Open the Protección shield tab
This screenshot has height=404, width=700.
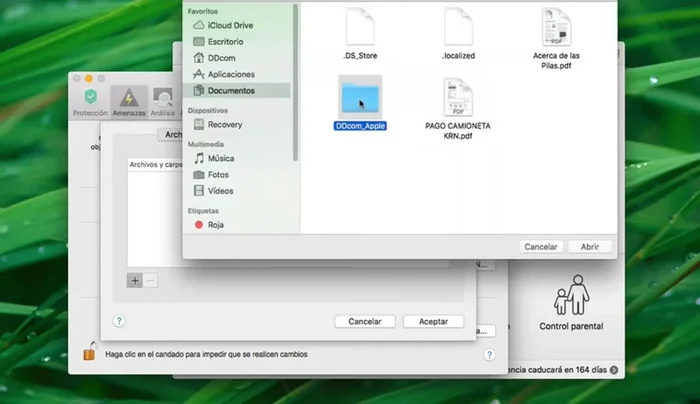[x=90, y=100]
